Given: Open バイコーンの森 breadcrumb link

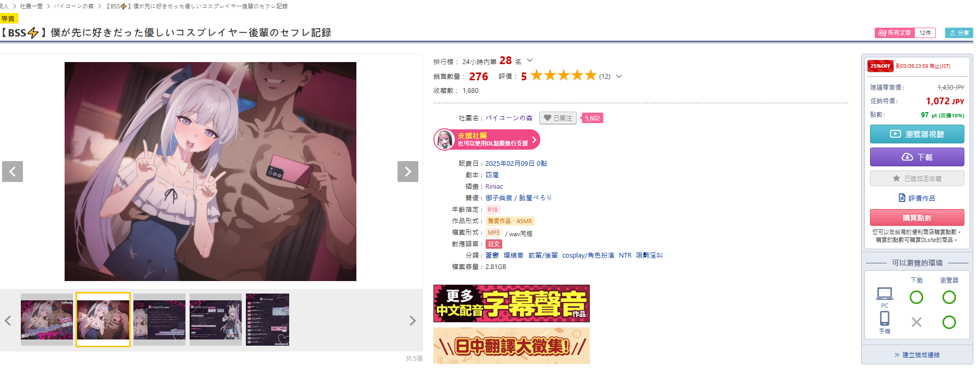Looking at the screenshot, I should 74,6.
